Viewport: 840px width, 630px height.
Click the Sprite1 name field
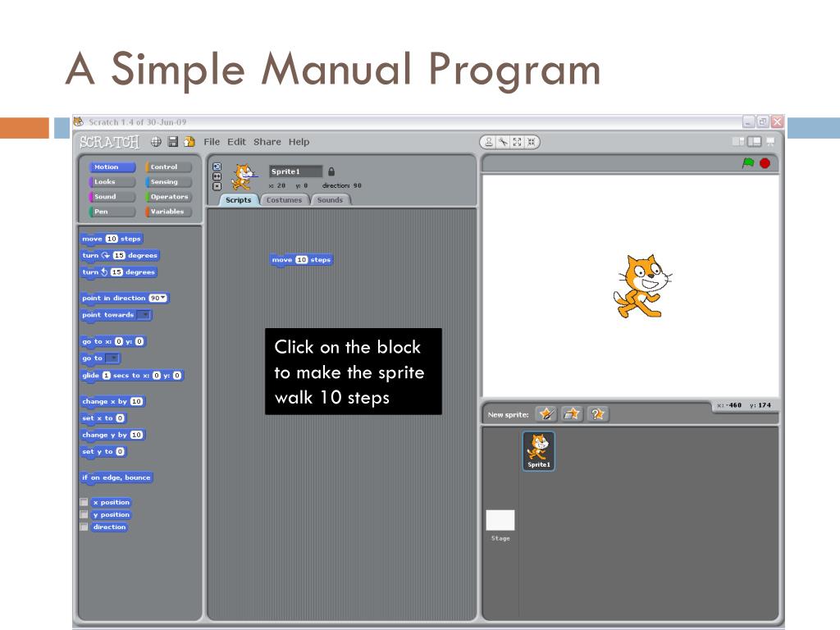pos(295,171)
